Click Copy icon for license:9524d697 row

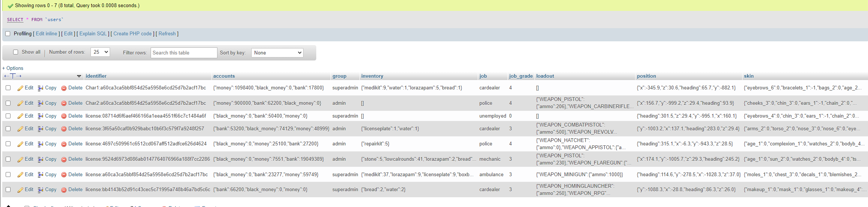(41, 159)
